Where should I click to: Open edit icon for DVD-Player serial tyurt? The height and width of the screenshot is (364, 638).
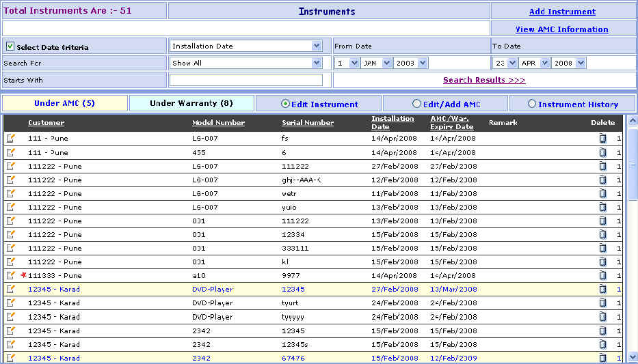[x=10, y=303]
